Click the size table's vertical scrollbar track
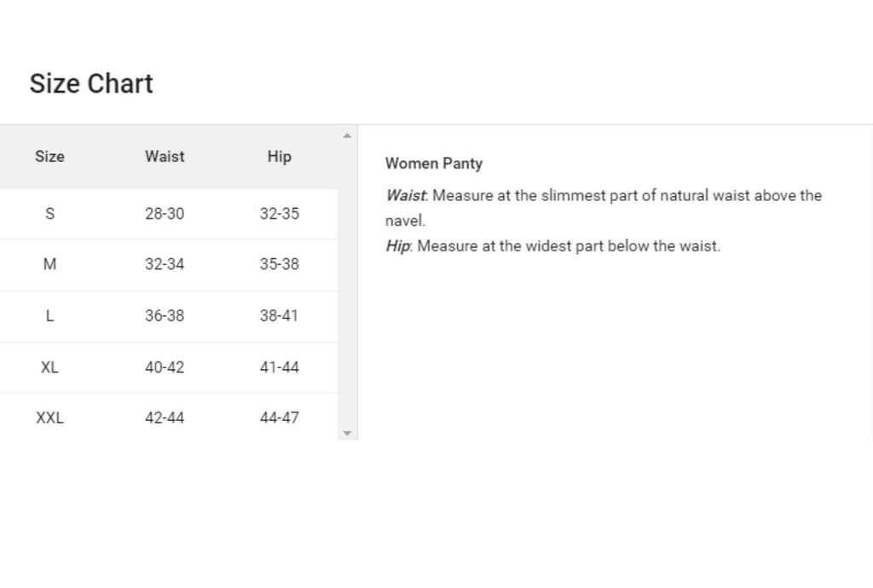Screen dimensions: 873x588 click(347, 281)
